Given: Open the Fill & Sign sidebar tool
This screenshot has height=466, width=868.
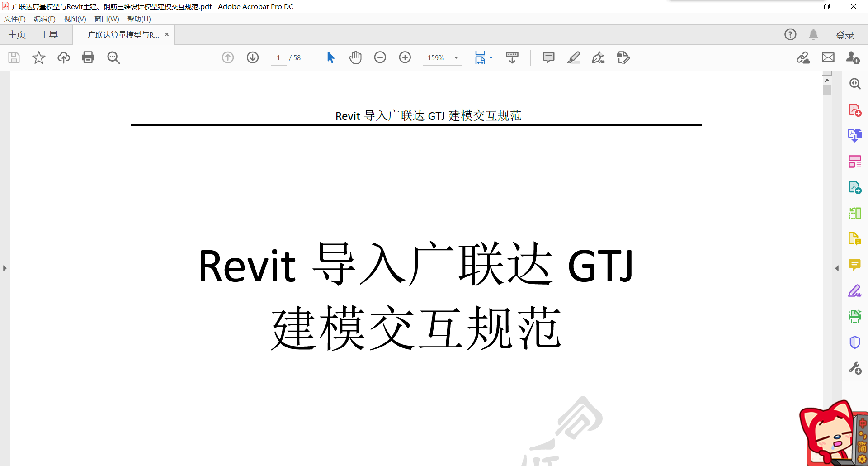Looking at the screenshot, I should [x=855, y=290].
